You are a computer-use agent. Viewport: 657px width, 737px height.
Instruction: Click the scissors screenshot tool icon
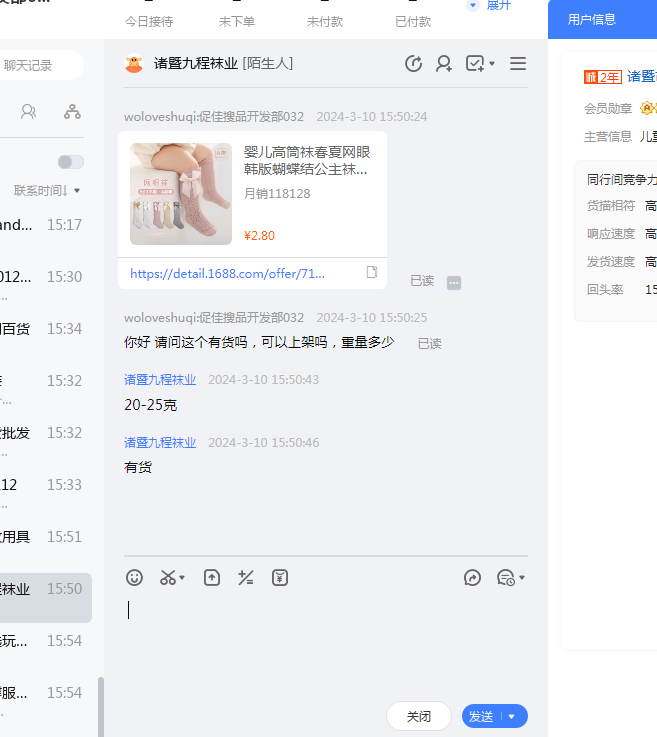click(168, 577)
